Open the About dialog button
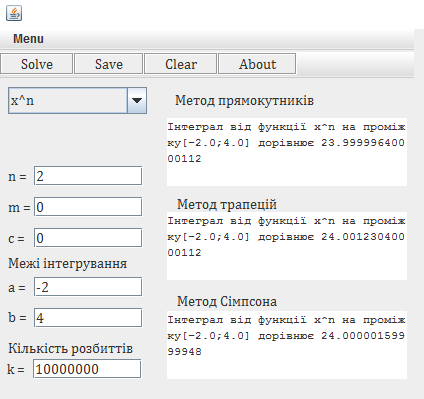 pos(257,64)
